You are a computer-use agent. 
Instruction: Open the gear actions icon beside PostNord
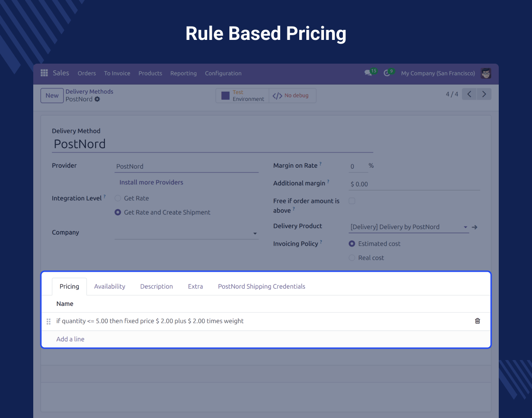97,99
